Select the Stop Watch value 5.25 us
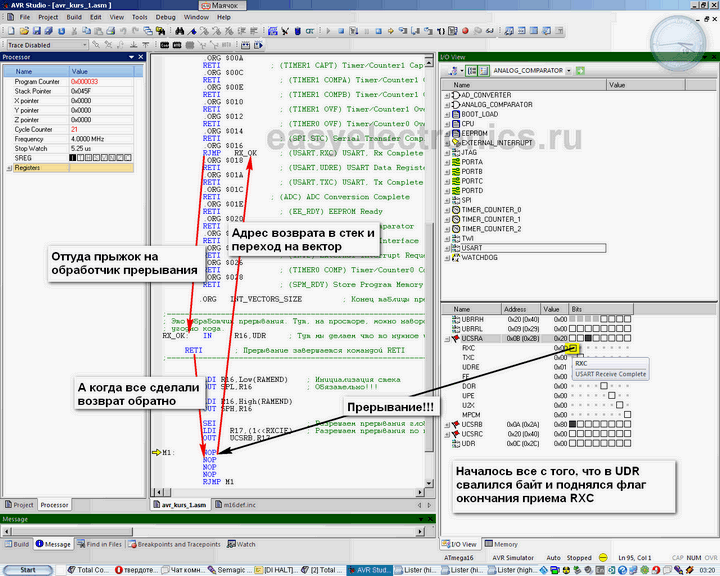The height and width of the screenshot is (576, 720). (81, 149)
